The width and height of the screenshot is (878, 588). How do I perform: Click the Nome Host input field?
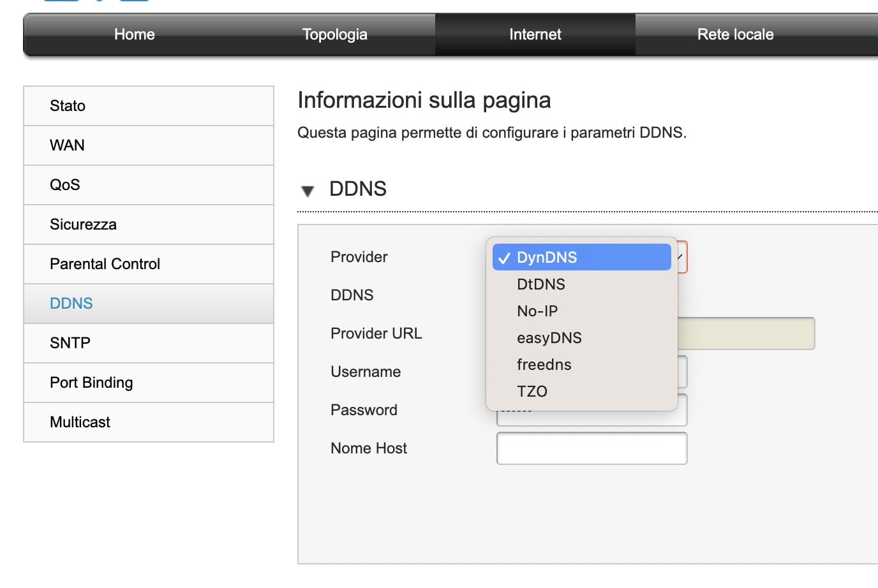click(x=592, y=448)
